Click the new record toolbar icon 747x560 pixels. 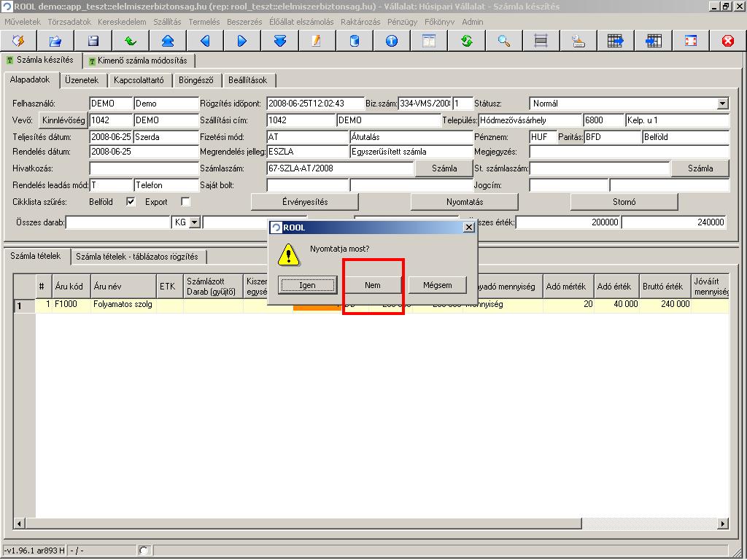click(18, 41)
